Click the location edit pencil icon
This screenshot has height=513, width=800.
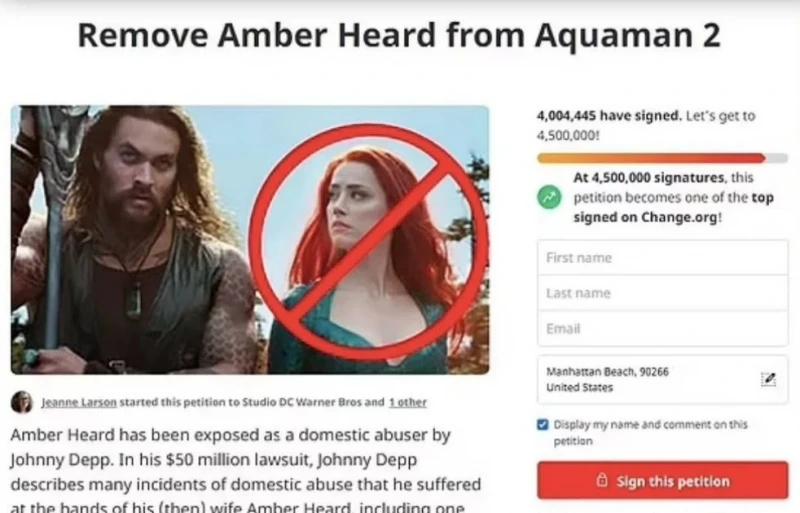point(768,379)
